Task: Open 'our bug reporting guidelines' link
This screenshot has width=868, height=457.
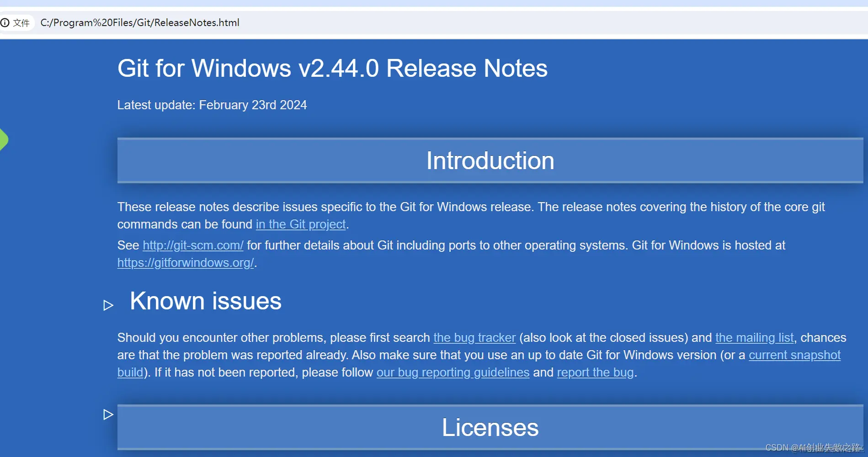Action: coord(453,372)
